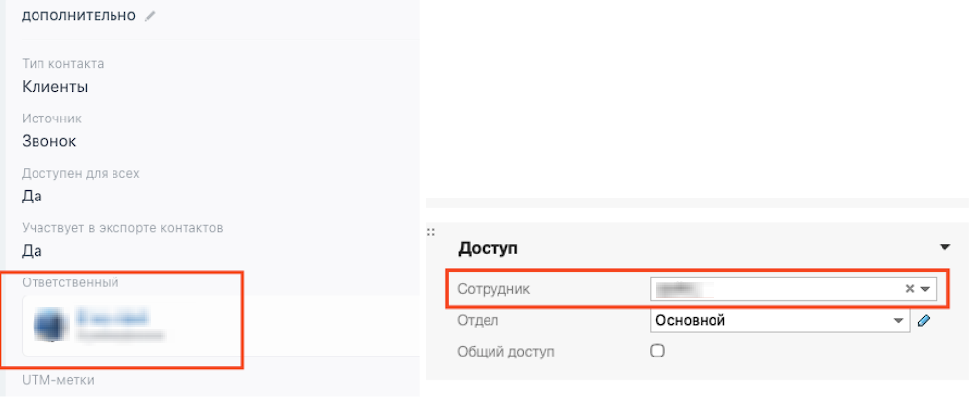Clear the Сотрудник field with the X
The width and height of the screenshot is (980, 397).
(x=910, y=289)
